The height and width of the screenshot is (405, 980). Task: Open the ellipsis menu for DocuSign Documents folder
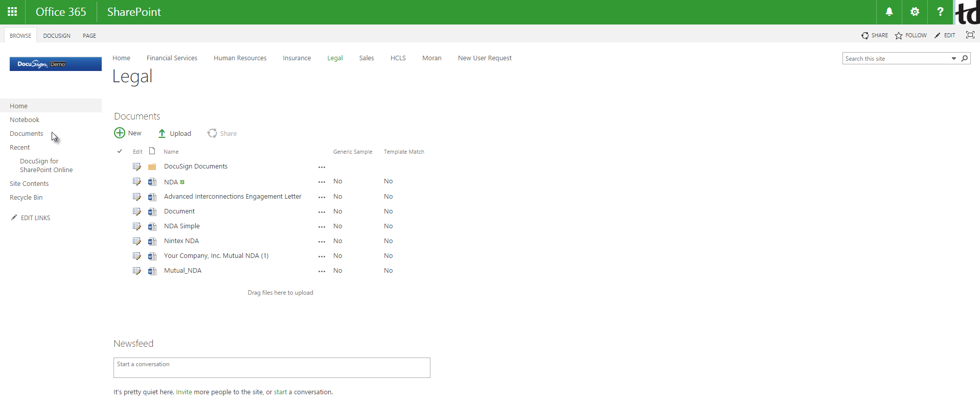(322, 167)
